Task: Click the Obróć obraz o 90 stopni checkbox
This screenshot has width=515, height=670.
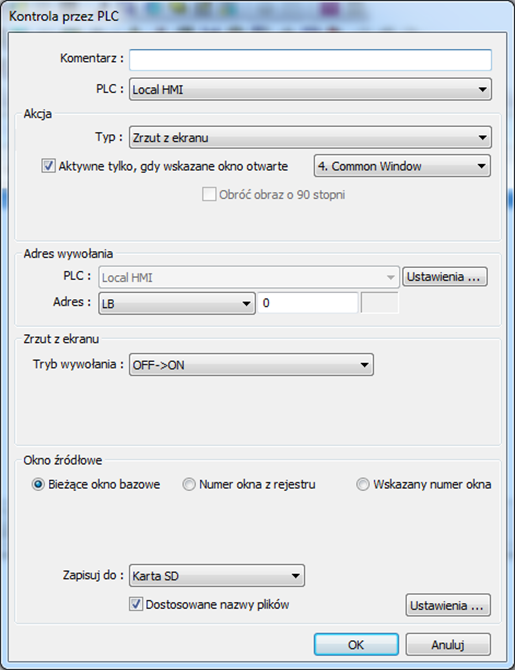Action: (x=209, y=194)
